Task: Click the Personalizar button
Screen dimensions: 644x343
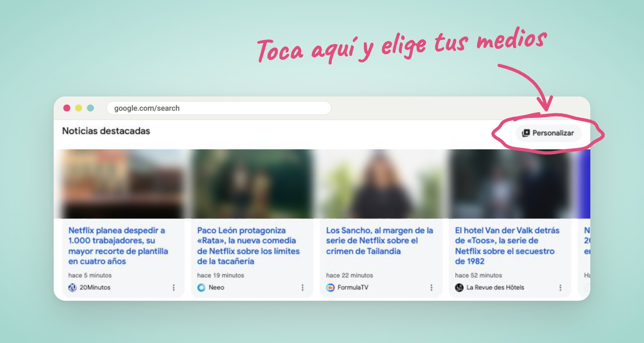Action: [548, 133]
